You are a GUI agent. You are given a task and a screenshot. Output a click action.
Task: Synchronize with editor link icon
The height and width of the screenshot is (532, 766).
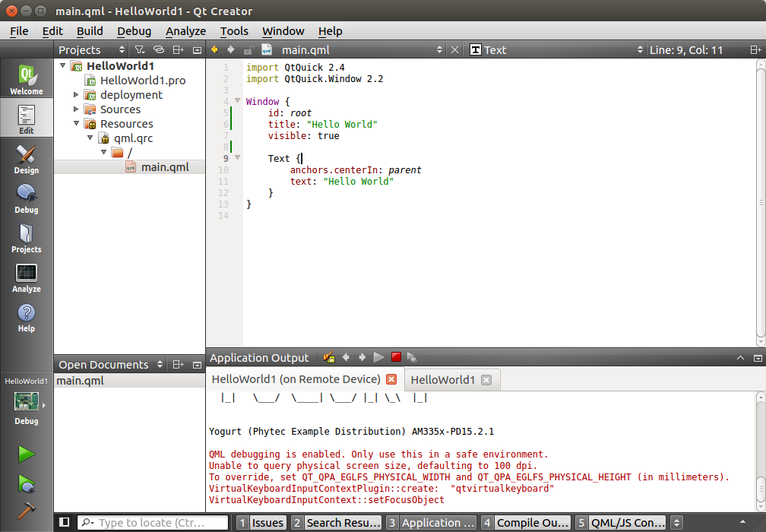[x=159, y=50]
